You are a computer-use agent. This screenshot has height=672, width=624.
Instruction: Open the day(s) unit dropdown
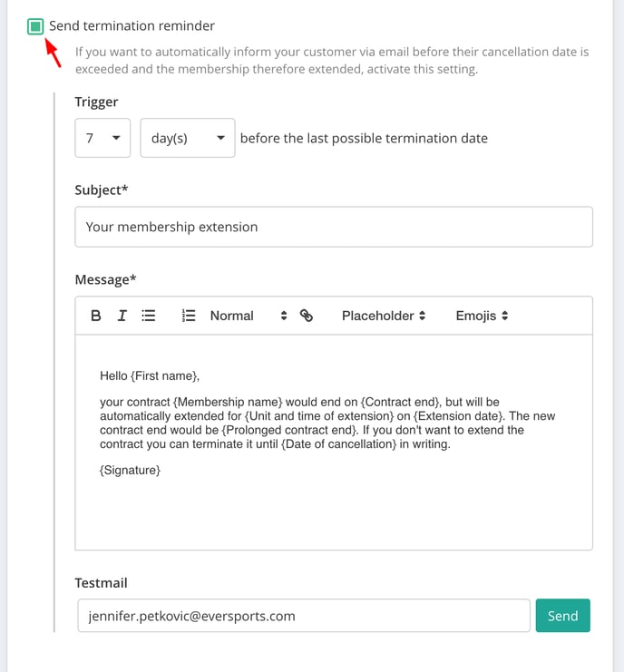click(x=187, y=138)
